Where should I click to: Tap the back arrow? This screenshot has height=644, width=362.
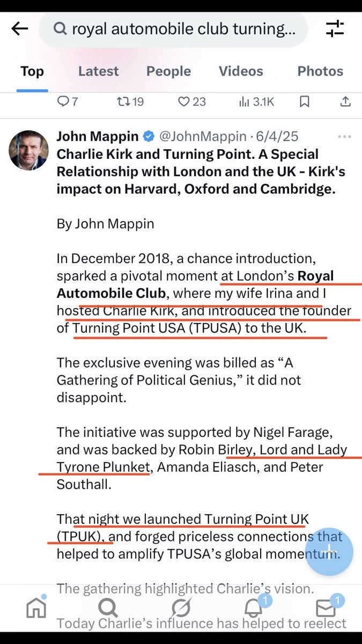point(20,29)
